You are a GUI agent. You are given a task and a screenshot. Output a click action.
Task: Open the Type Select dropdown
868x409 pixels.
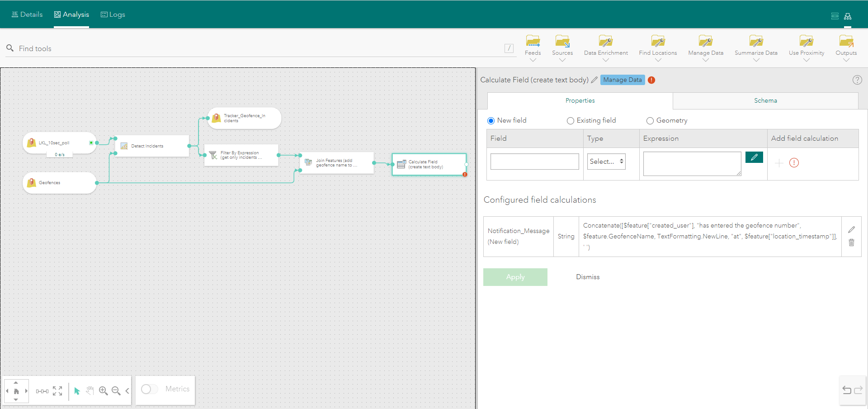tap(606, 162)
